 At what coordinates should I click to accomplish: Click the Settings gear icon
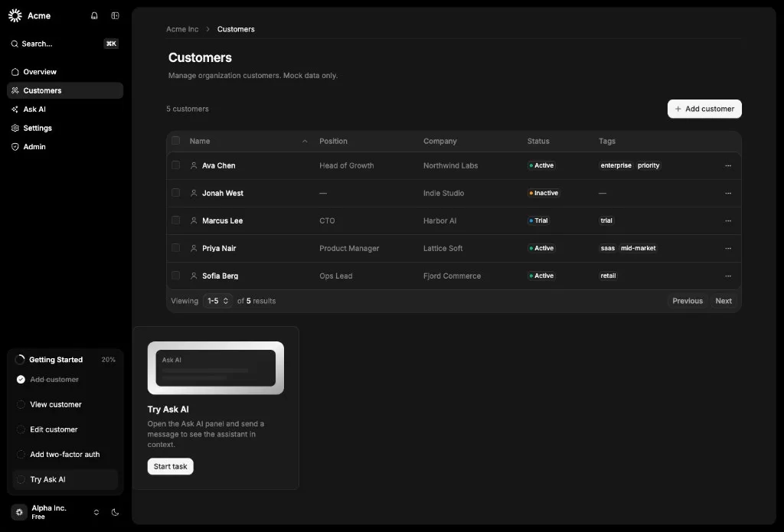pos(15,128)
